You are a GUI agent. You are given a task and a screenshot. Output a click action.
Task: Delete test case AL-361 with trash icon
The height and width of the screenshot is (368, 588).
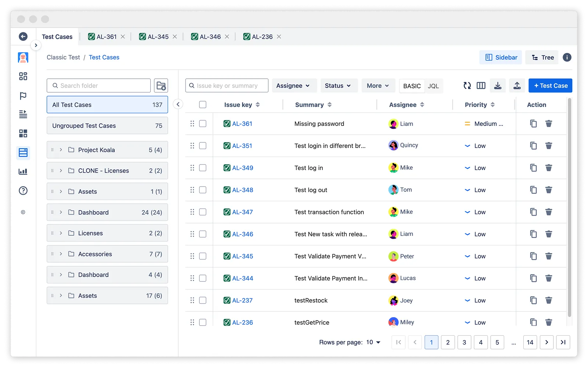[549, 124]
